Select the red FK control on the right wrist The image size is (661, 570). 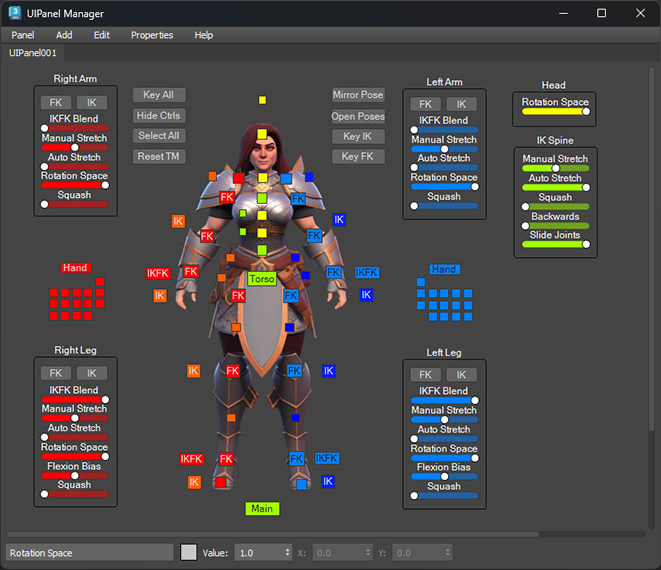pos(191,272)
